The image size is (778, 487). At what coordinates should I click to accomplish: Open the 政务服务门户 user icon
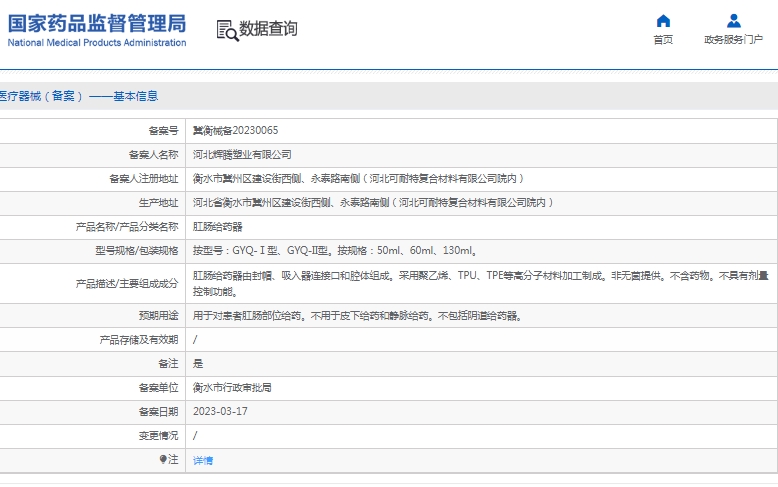pyautogui.click(x=733, y=21)
